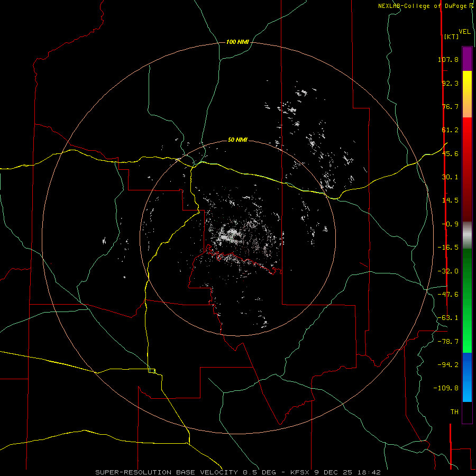Click the -16.5 legend value

(x=448, y=248)
